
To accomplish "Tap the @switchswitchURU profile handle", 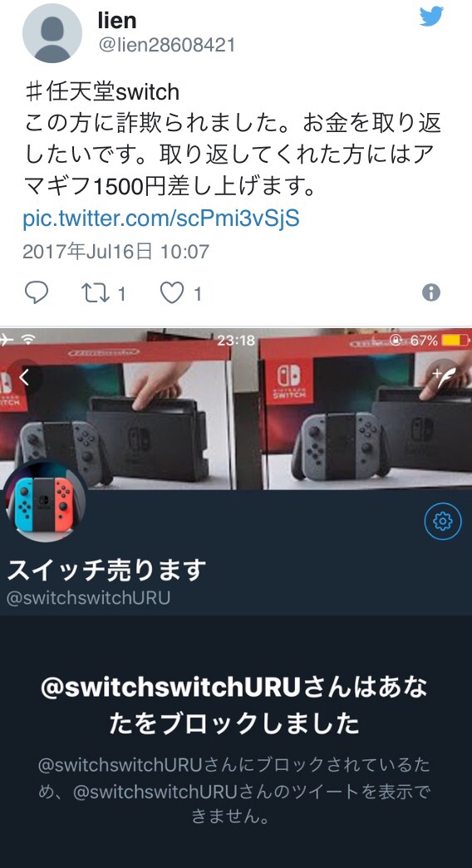I will point(88,598).
